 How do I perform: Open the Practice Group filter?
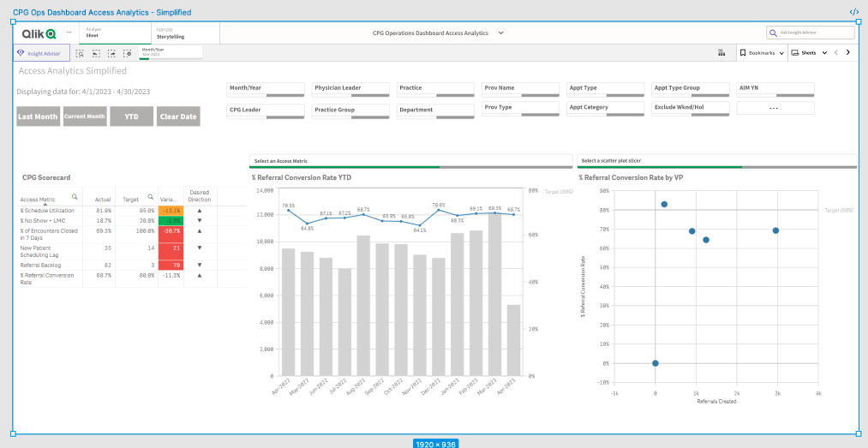coord(351,111)
